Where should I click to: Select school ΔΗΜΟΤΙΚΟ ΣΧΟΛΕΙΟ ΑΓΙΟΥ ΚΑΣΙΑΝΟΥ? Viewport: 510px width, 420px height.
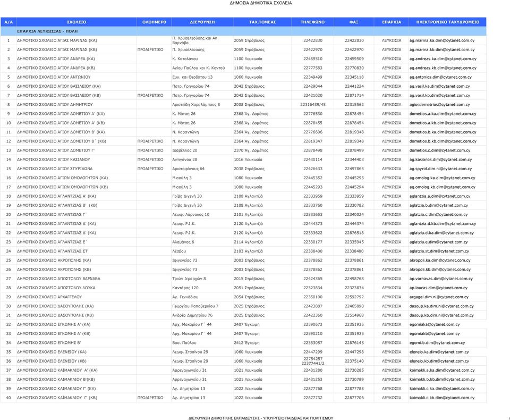click(53, 159)
